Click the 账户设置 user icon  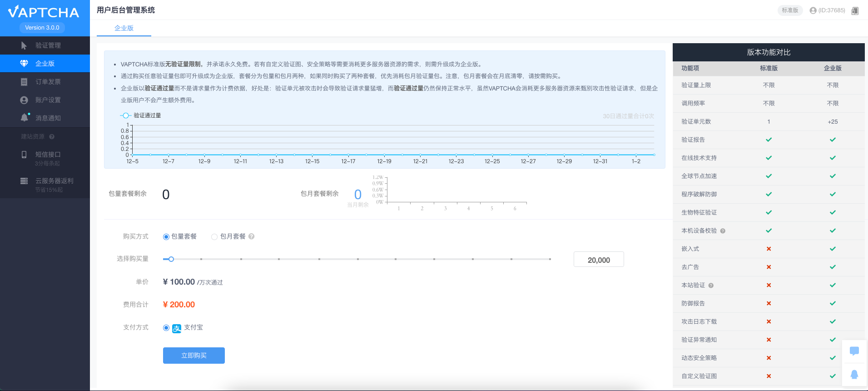(x=24, y=100)
